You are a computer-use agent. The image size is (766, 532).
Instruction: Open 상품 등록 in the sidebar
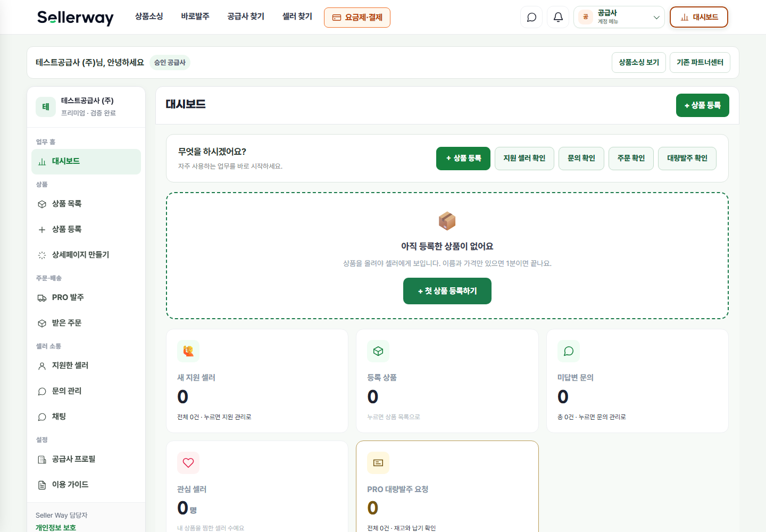(86, 229)
